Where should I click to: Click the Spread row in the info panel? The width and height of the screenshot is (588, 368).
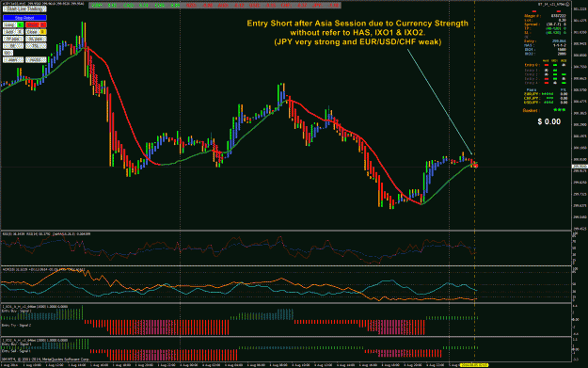[546, 24]
